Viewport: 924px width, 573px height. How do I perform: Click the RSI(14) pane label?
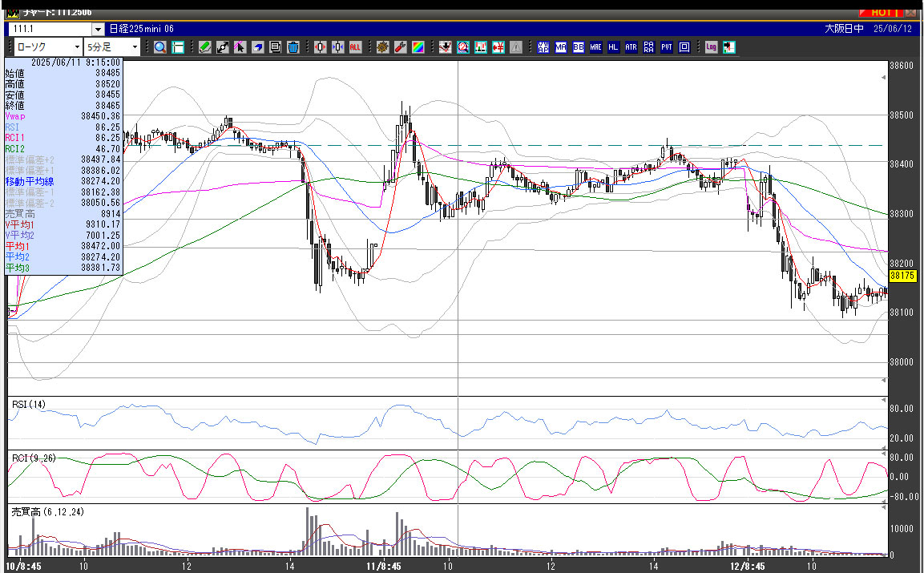(x=29, y=405)
